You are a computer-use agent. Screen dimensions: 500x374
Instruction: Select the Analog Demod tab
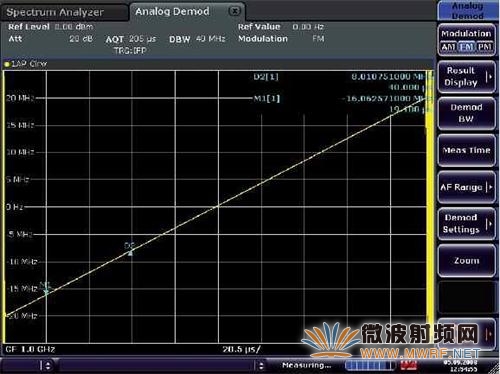[172, 12]
